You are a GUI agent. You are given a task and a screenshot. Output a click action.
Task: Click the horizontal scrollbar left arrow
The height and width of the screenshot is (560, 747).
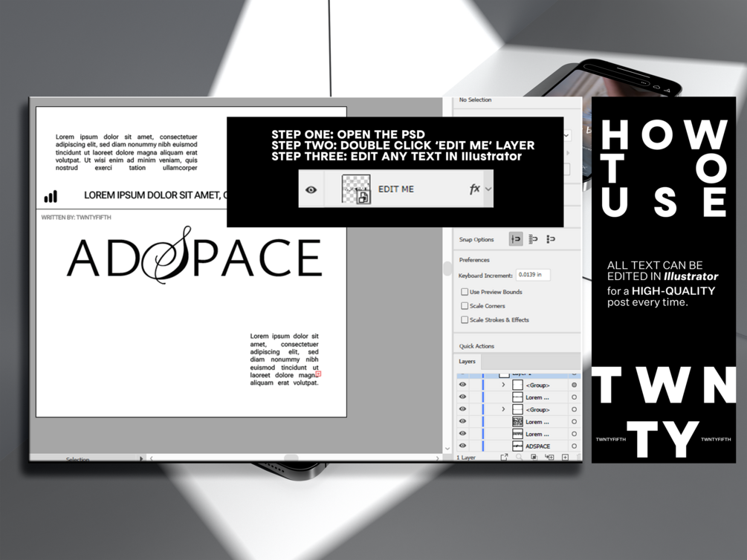pos(152,458)
